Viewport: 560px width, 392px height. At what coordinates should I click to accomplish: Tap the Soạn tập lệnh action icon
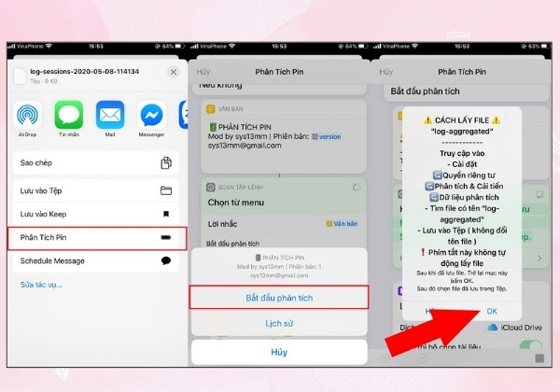(211, 187)
